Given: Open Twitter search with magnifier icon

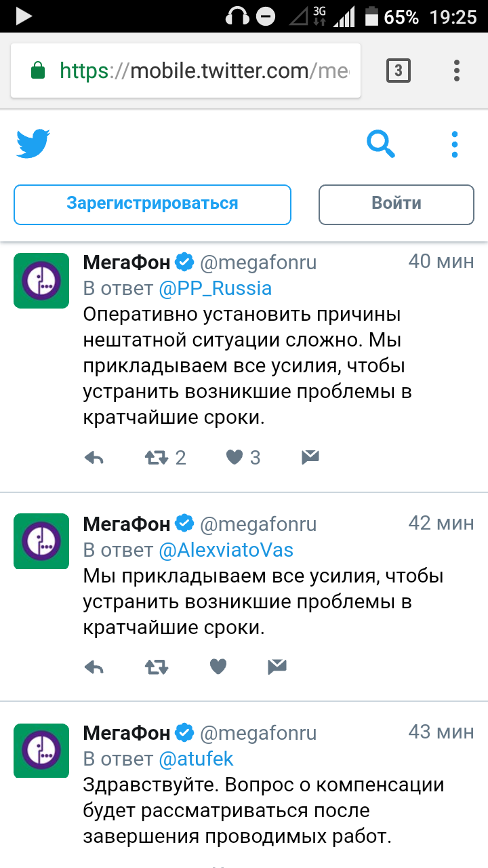Looking at the screenshot, I should 380,144.
